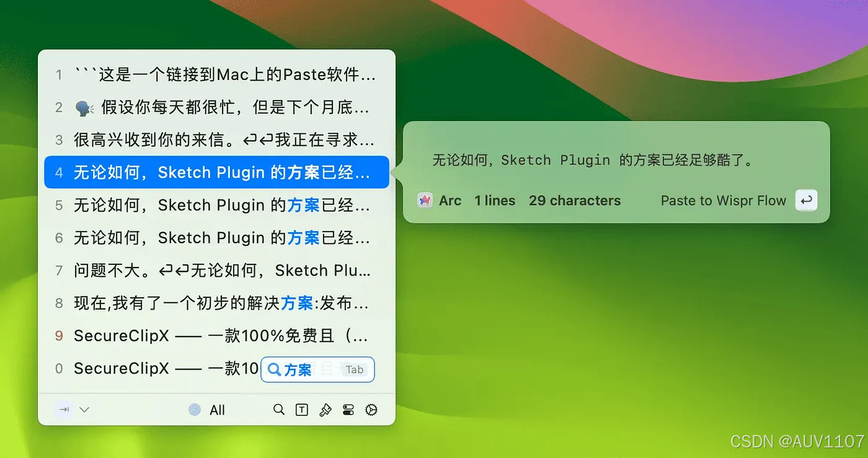Select item 8 starting with 现在,我有了一个初步

click(x=216, y=303)
